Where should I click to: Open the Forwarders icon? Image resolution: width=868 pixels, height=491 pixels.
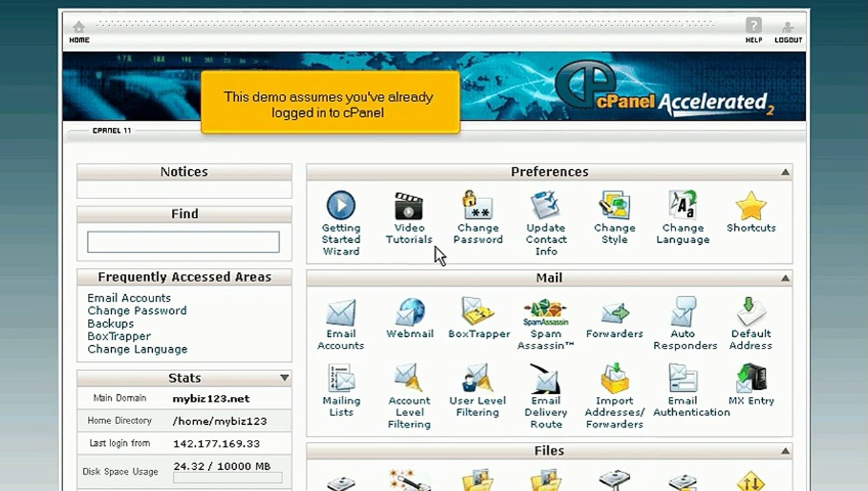click(614, 312)
